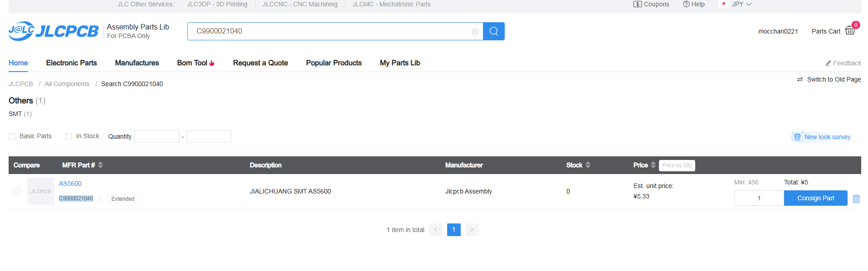Open the My Parts Lib menu
Image resolution: width=868 pixels, height=271 pixels.
point(400,63)
